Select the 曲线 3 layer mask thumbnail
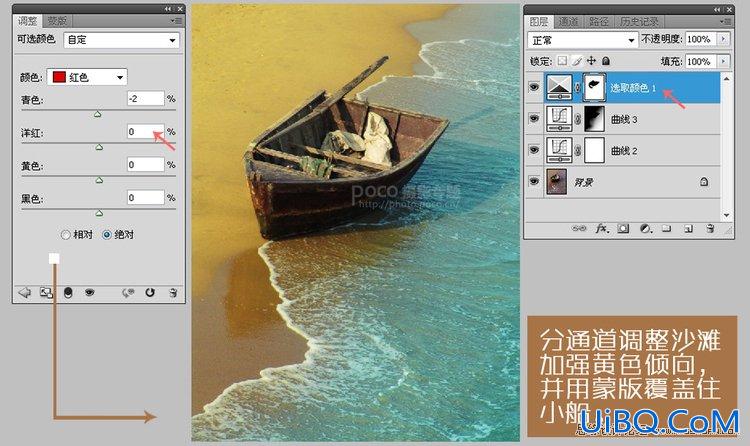This screenshot has width=750, height=446. coord(595,119)
